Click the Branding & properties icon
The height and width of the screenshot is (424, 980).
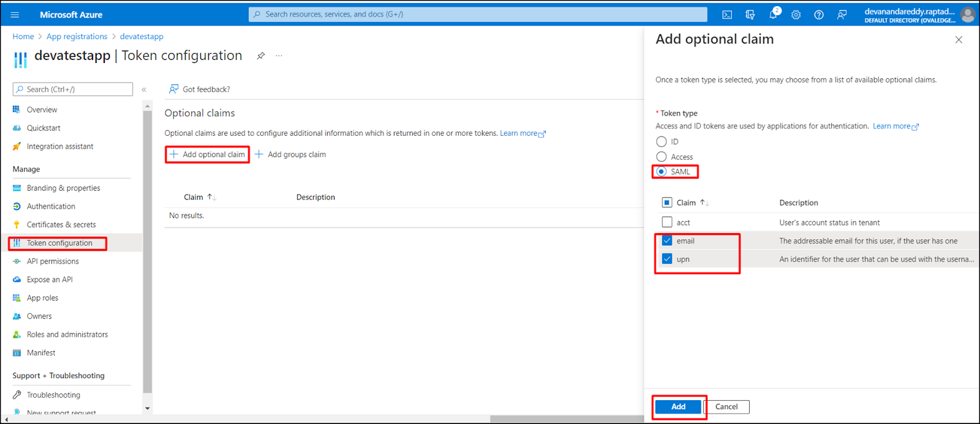17,188
